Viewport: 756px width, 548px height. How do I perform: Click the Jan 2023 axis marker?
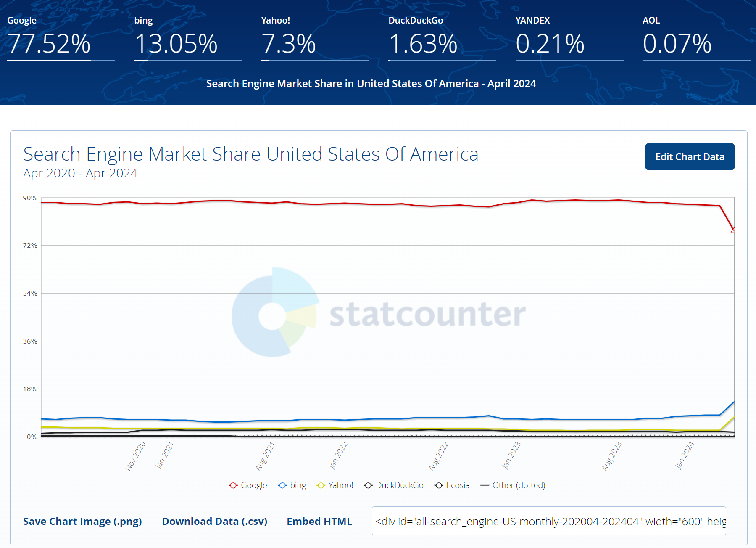coord(511,455)
